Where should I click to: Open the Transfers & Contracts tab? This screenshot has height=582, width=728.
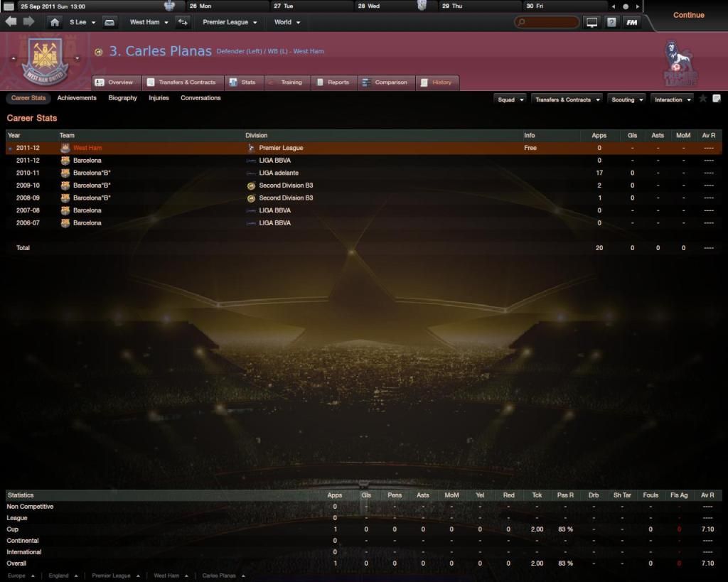pos(183,82)
